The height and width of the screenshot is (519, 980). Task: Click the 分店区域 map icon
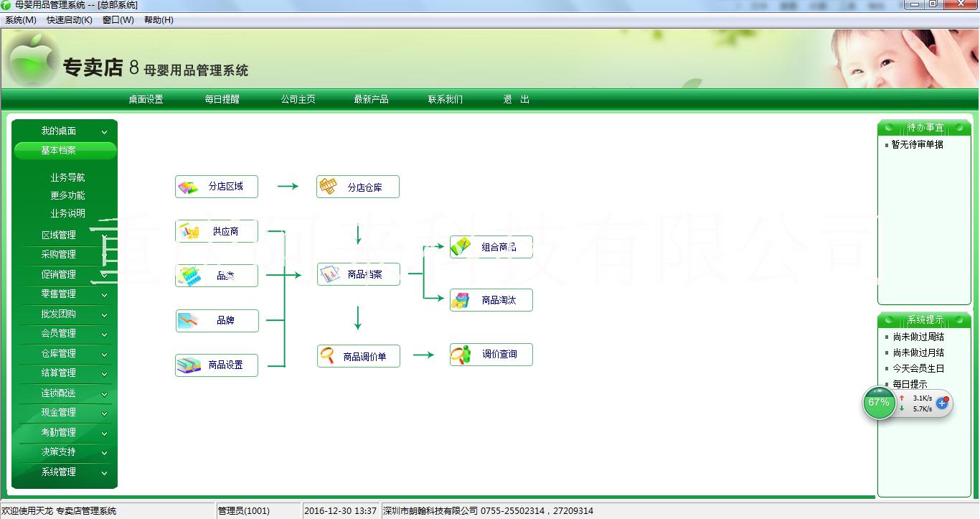tap(188, 187)
